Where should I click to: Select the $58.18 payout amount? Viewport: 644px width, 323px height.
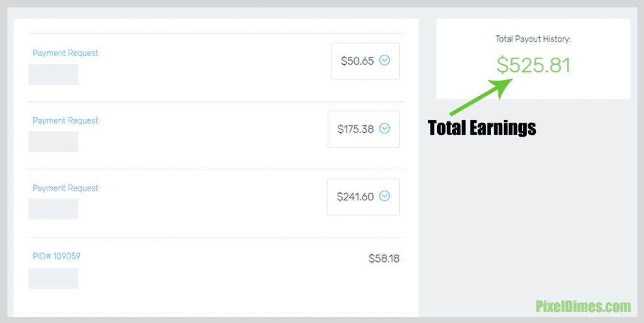click(384, 259)
